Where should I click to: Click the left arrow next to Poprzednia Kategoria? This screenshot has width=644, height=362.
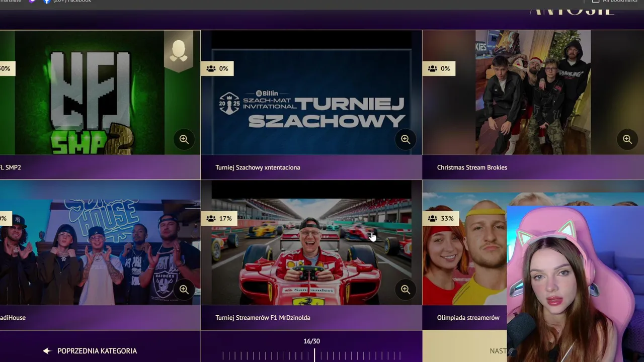pyautogui.click(x=47, y=351)
